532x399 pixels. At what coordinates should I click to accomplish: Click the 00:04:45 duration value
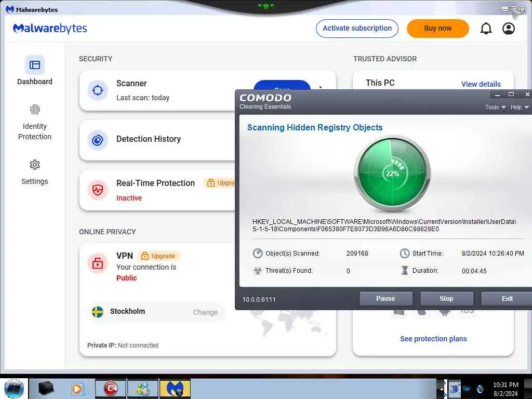point(474,271)
